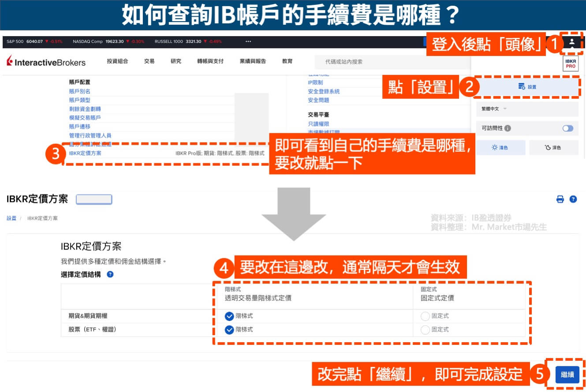This screenshot has height=392, width=586.
Task: Select 固定式 pricing for 期貨&期貨期權
Action: (x=423, y=316)
